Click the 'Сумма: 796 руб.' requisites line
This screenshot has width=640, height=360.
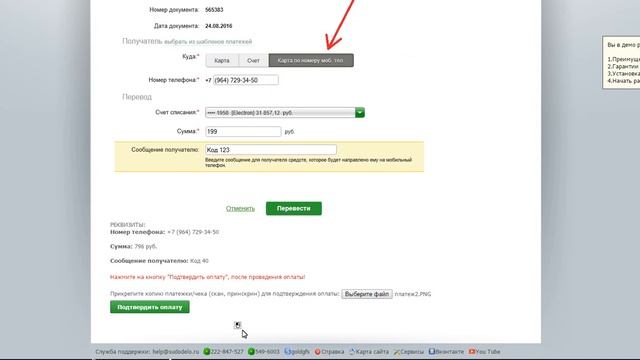(x=133, y=247)
